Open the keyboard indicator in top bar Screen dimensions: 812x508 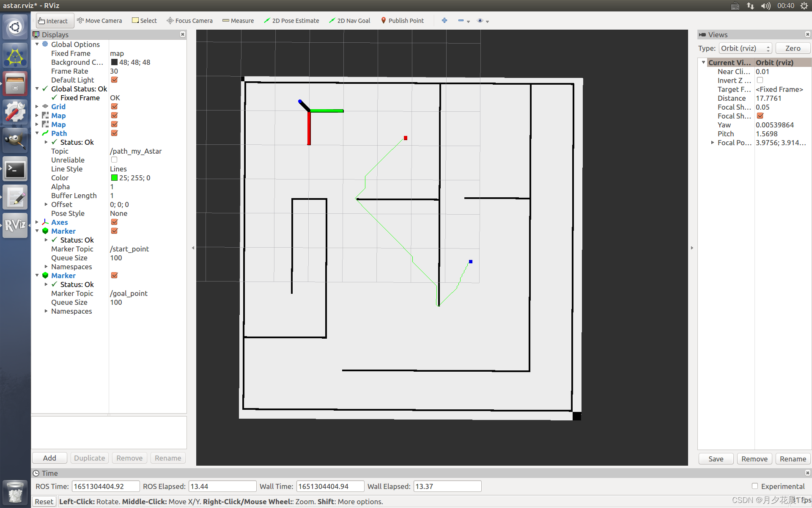point(735,6)
